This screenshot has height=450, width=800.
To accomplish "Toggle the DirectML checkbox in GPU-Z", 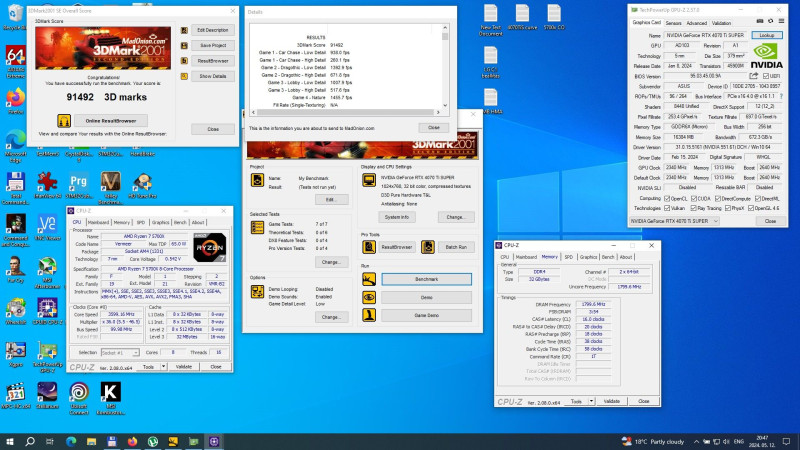I will pos(758,198).
